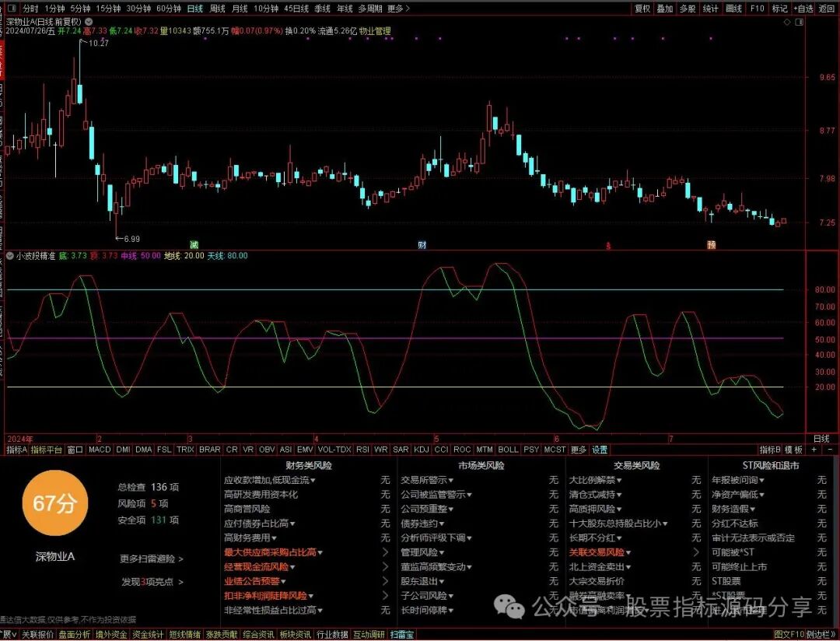Click the plus zoom-in button near 模板
This screenshot has height=641, width=840.
point(814,450)
